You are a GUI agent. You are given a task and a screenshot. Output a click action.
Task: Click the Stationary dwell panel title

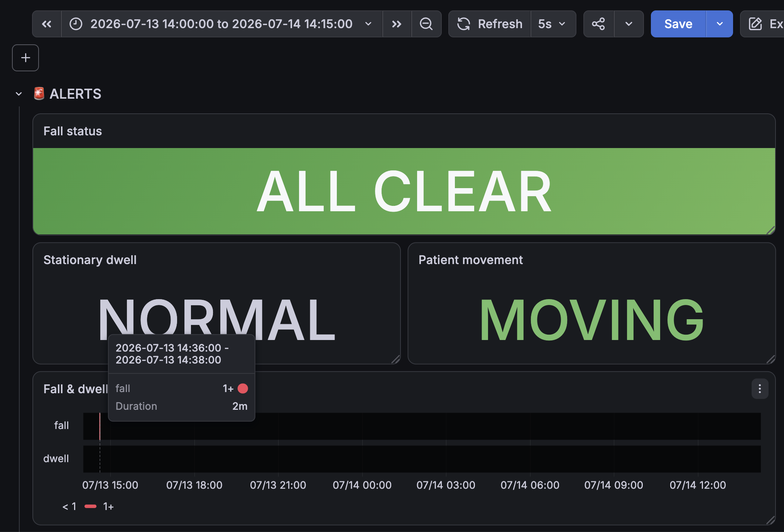click(90, 260)
